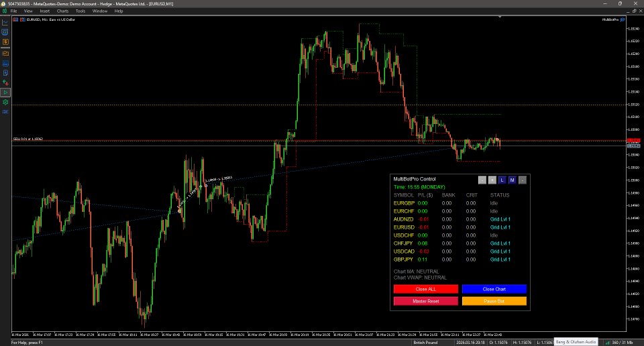
Task: Click the EURUSD, M1 chart title text
Action: tap(51, 19)
